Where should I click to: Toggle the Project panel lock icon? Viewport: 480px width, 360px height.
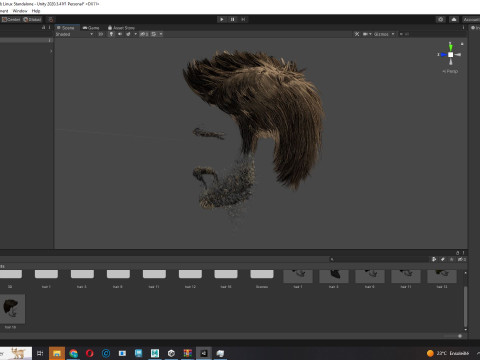pos(457,253)
